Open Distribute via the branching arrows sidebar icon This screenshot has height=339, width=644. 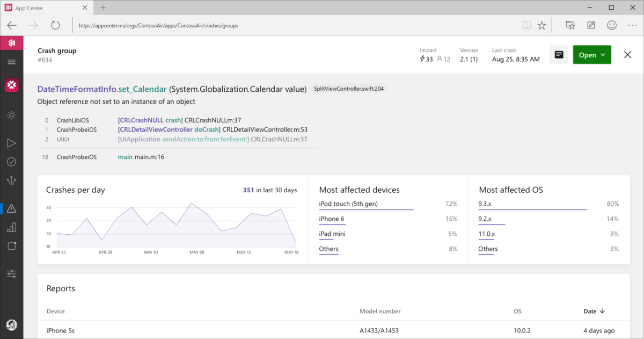click(11, 181)
